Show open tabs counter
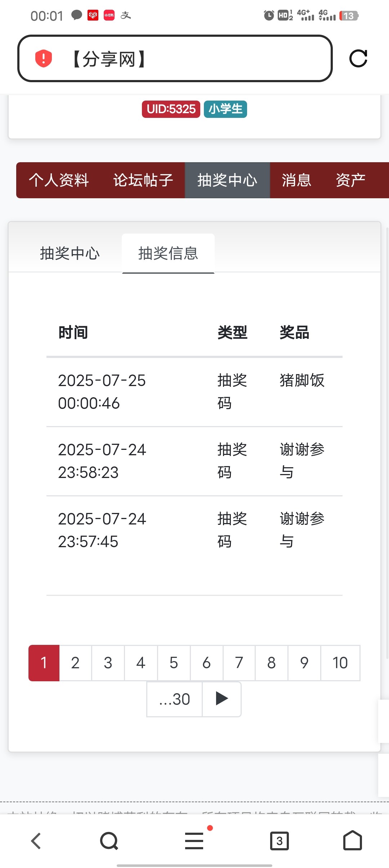This screenshot has height=868, width=389. (280, 841)
